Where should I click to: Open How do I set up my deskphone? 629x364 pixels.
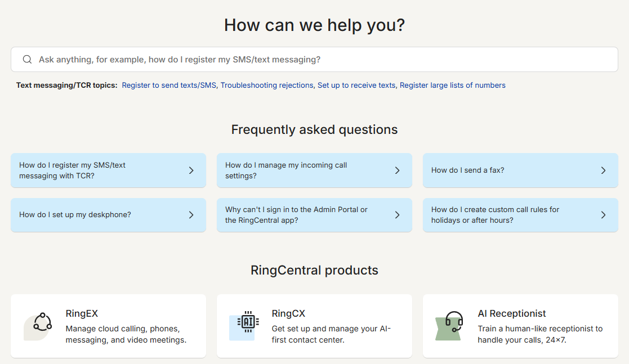pos(75,215)
